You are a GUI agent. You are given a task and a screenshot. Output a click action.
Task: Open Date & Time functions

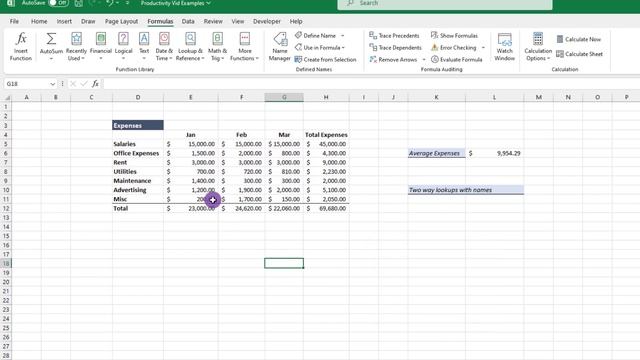[164, 47]
